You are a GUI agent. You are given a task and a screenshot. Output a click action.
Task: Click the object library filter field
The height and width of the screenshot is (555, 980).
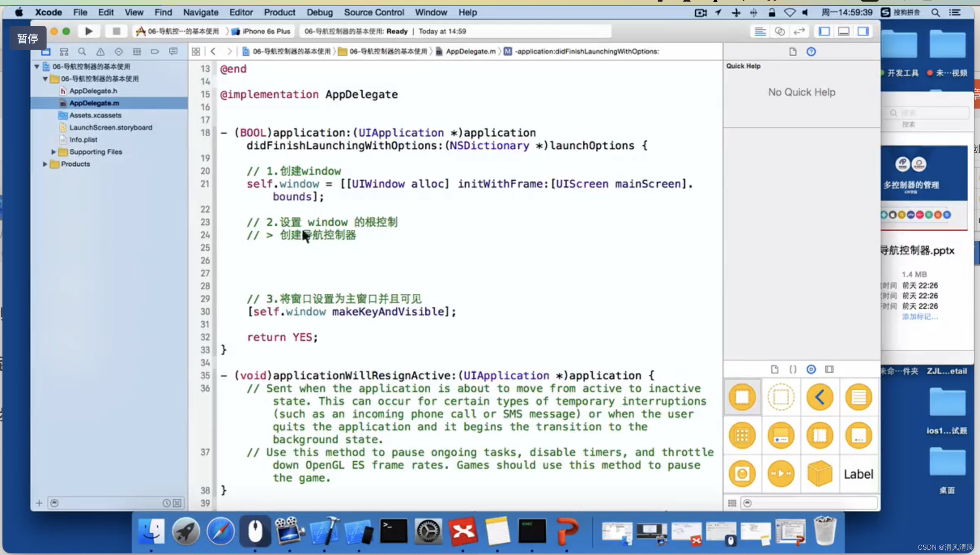click(809, 503)
